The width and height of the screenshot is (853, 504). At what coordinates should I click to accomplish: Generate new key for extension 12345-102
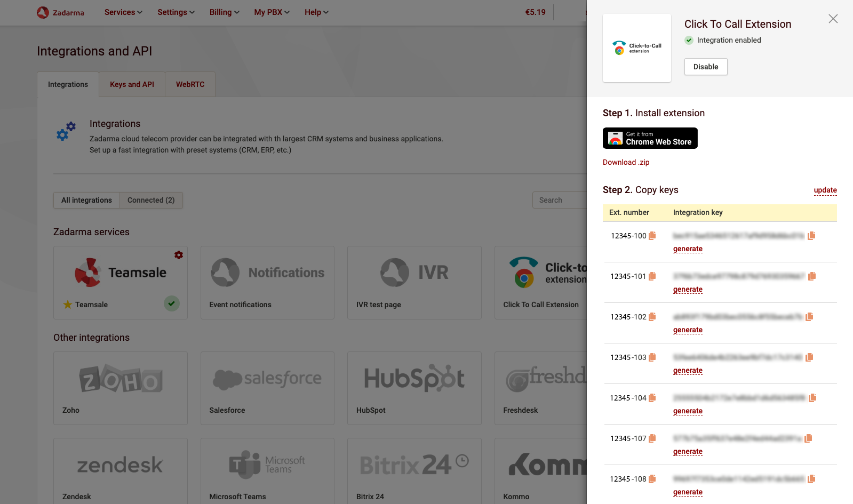point(688,330)
